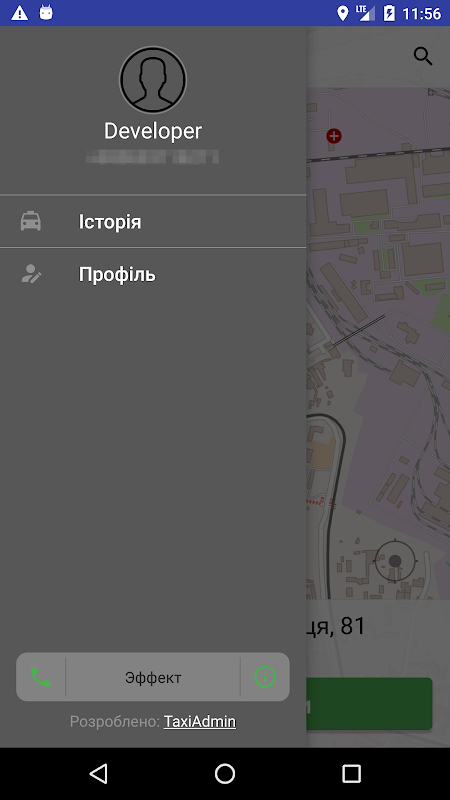Click the red hospital marker on map
This screenshot has width=450, height=800.
(x=334, y=136)
